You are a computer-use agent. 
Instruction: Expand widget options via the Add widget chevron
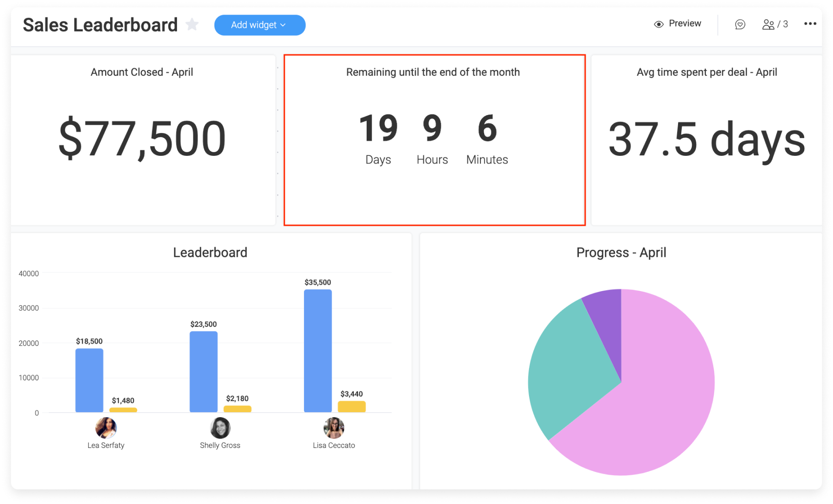click(x=283, y=26)
